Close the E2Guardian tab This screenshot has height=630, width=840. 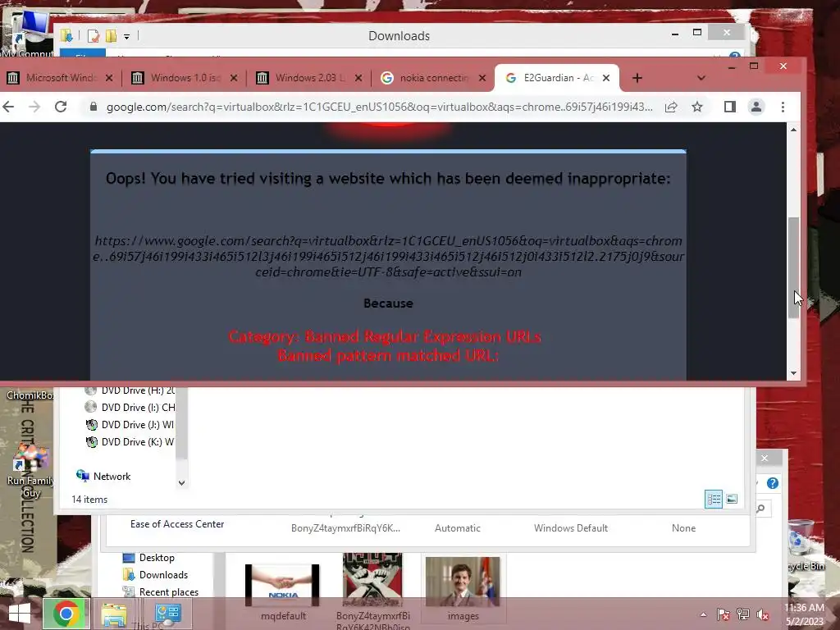coord(606,78)
